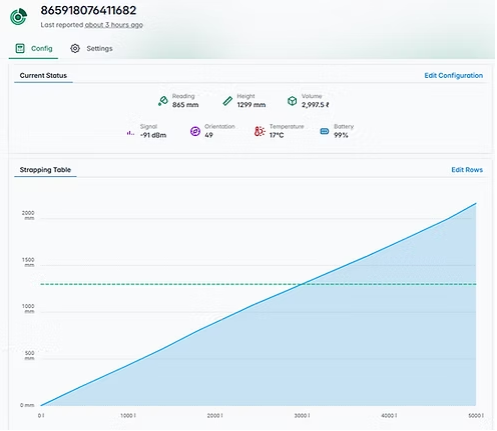Image resolution: width=497 pixels, height=431 pixels.
Task: Click the '5000 l' x-axis label
Action: (x=476, y=416)
